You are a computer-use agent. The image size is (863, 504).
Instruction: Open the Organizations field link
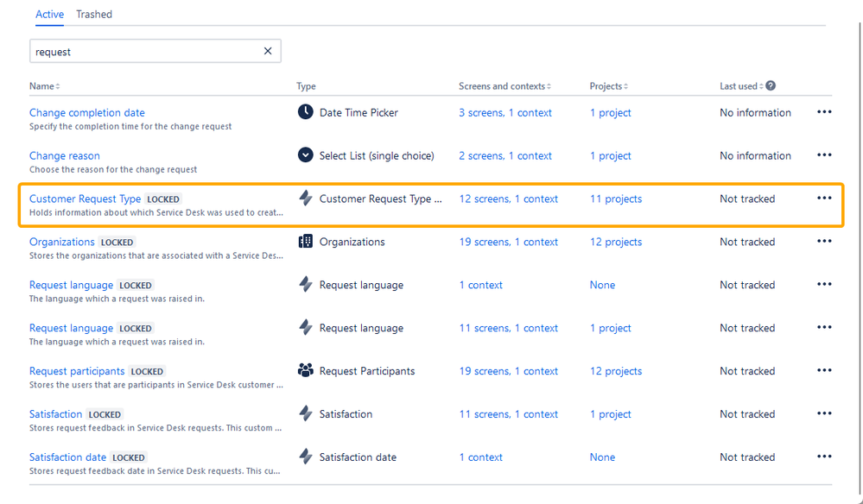(61, 242)
